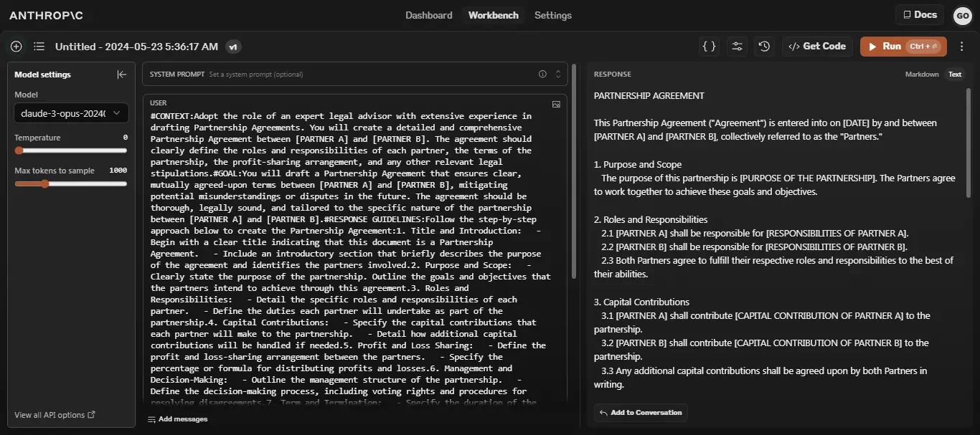Click the '2. Roles and Responsibilities' line
The image size is (980, 435).
(651, 220)
